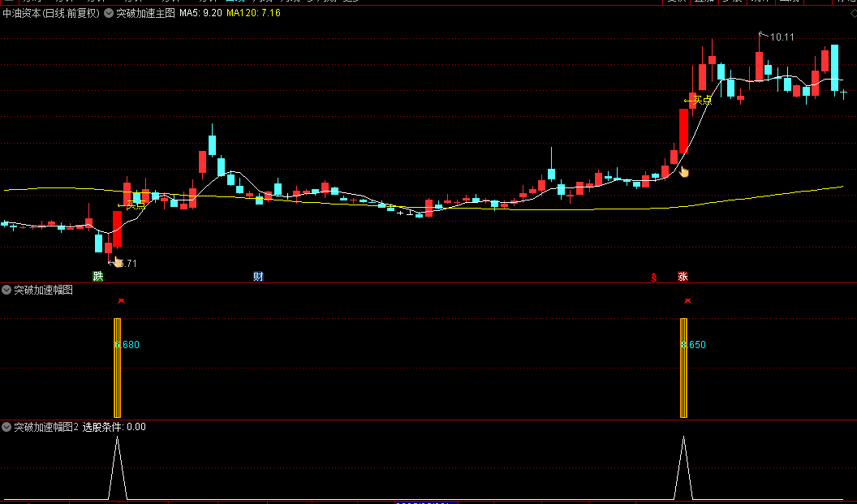The height and width of the screenshot is (504, 857).
Task: Click the green 跌 event marker
Action: (98, 277)
